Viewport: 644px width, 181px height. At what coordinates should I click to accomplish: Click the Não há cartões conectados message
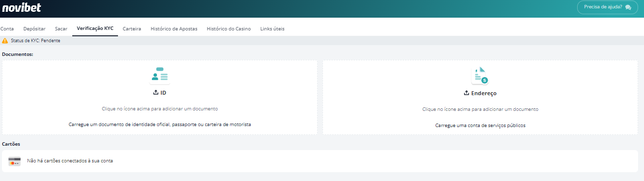[70, 160]
